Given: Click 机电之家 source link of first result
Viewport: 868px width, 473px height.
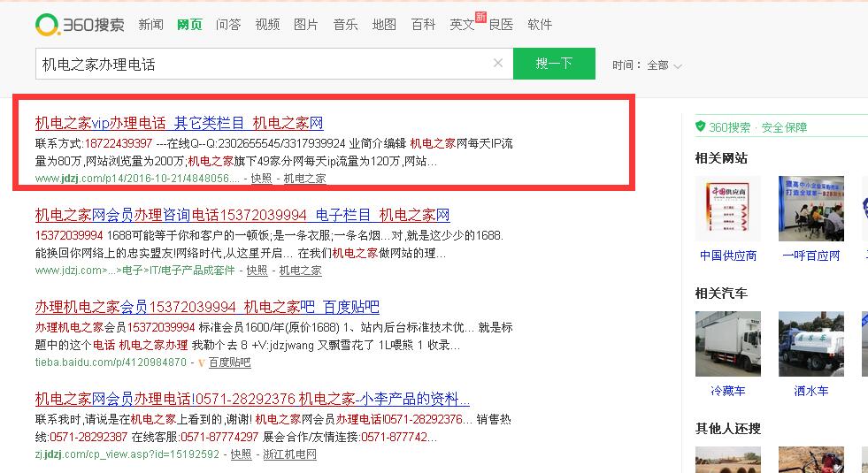Looking at the screenshot, I should coord(304,179).
